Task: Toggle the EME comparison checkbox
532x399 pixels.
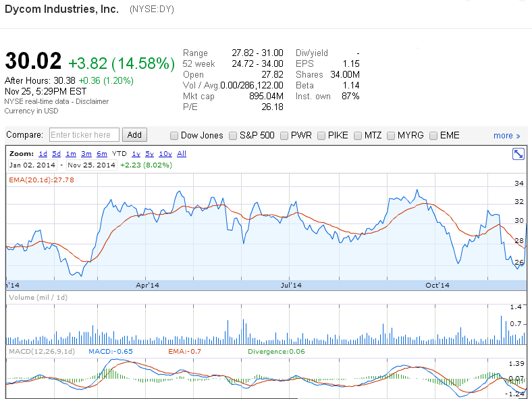Action: tap(433, 136)
